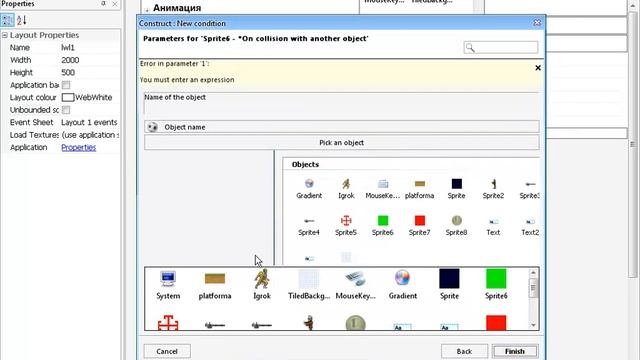Toggle the Application background checkbox

click(x=66, y=85)
